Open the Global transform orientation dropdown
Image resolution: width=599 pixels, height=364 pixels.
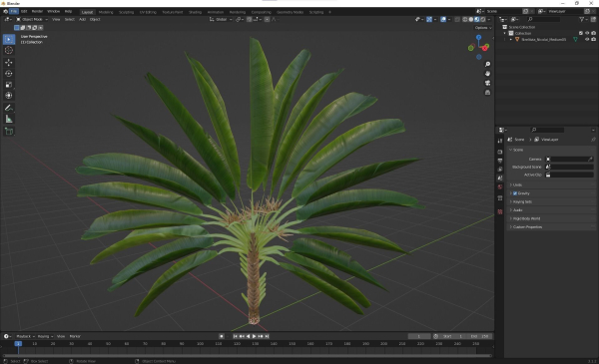(221, 20)
